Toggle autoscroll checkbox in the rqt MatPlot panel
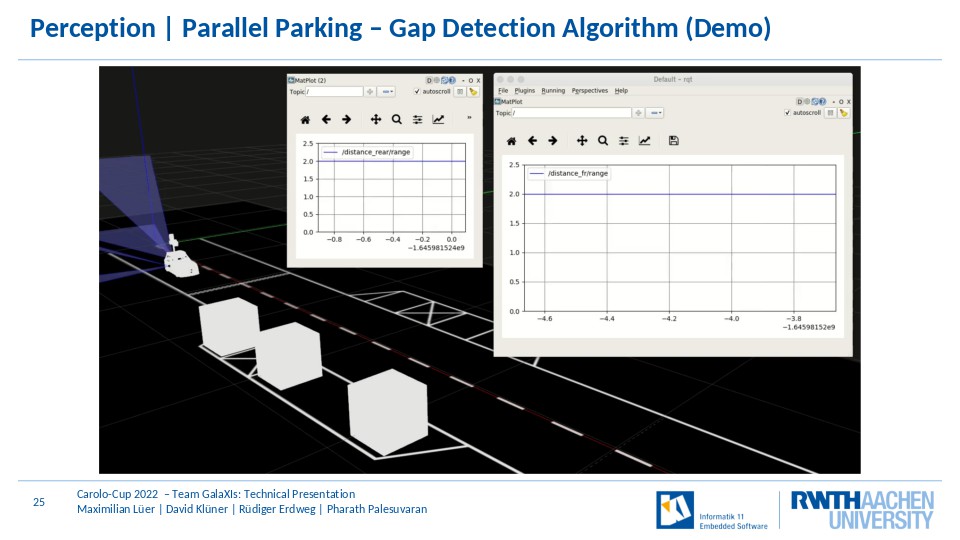The image size is (960, 540). pos(787,113)
